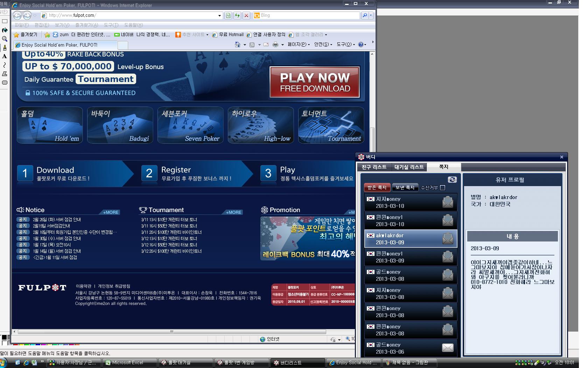This screenshot has width=588, height=368.
Task: Click the browser Back arrow button
Action: pos(17,15)
